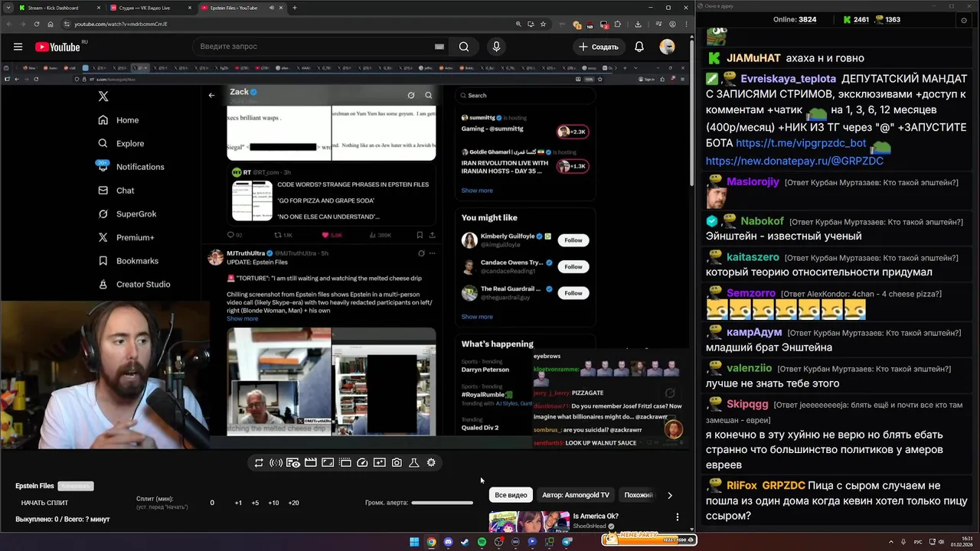Click the YouTube search magnifier button
Viewport: 980px width, 551px height.
[464, 47]
